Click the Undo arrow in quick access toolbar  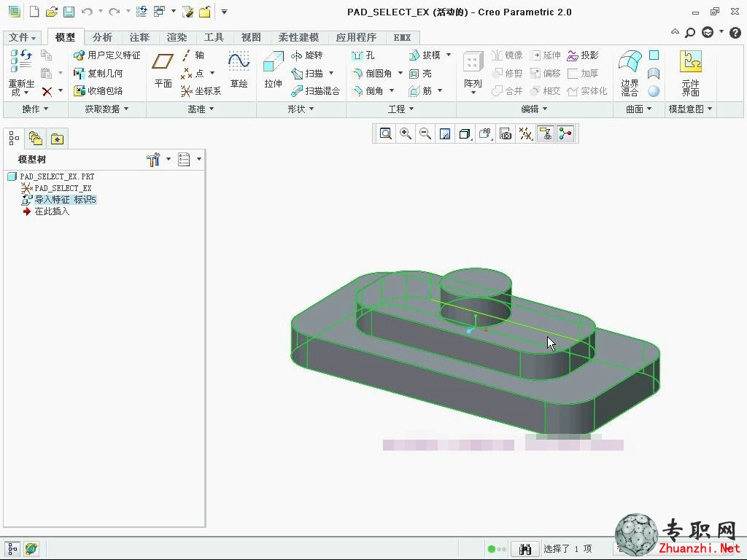[x=87, y=12]
